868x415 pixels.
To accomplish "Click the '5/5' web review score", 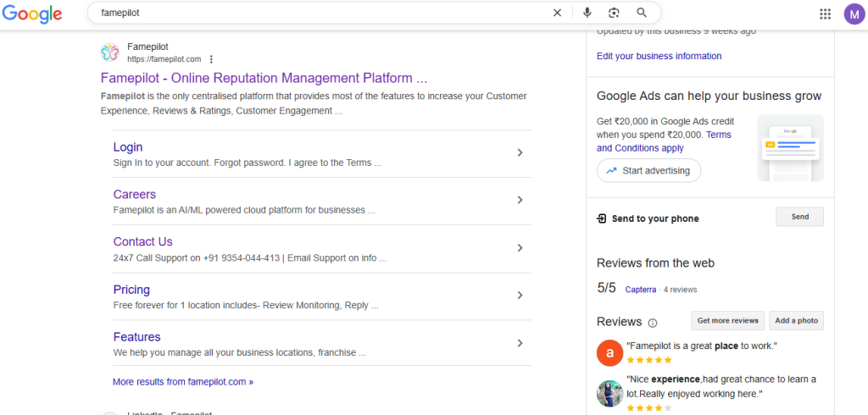I will 606,288.
